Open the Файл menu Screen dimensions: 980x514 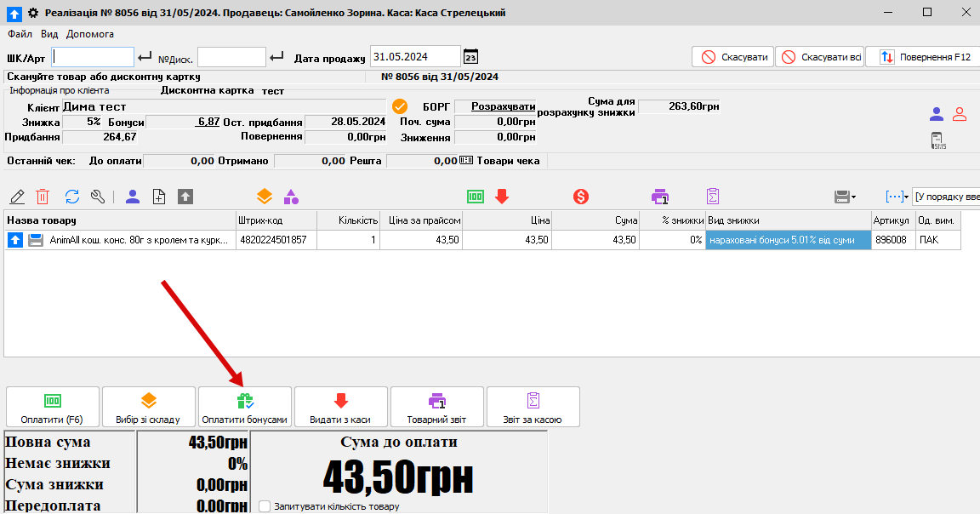[x=20, y=34]
